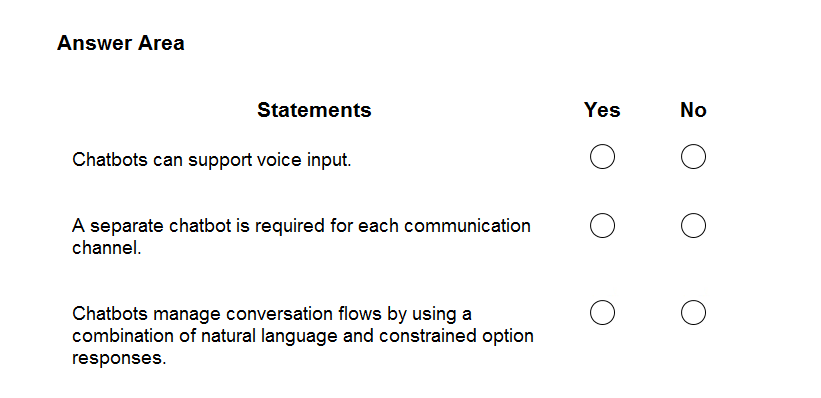Click the word channel in second statement
The image size is (821, 398).
point(106,248)
